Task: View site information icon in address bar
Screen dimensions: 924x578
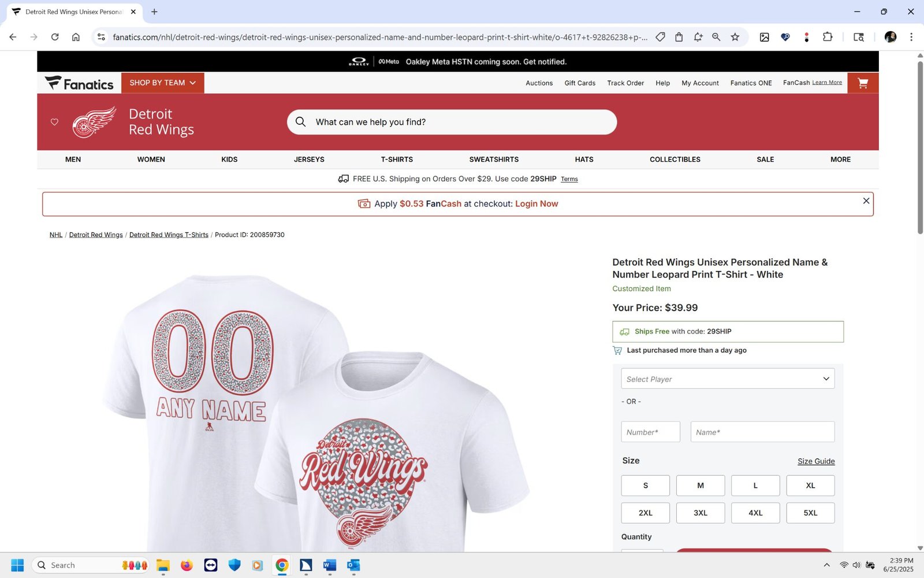Action: (101, 37)
